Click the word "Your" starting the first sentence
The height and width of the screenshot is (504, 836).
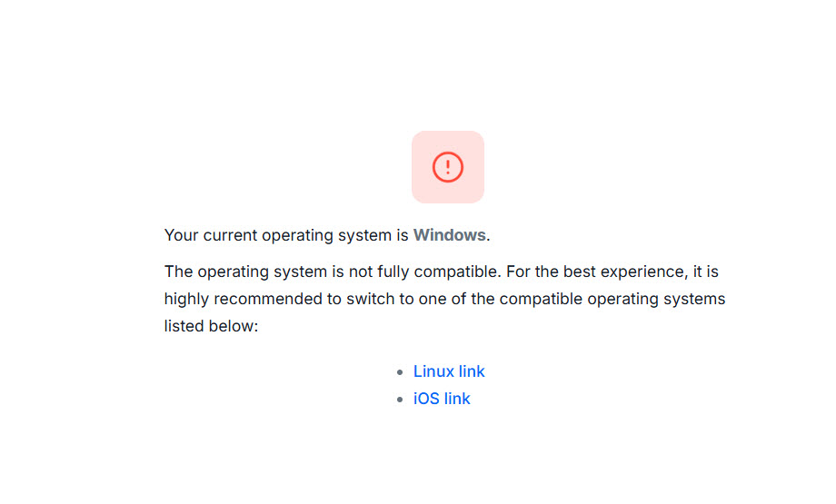(x=181, y=235)
